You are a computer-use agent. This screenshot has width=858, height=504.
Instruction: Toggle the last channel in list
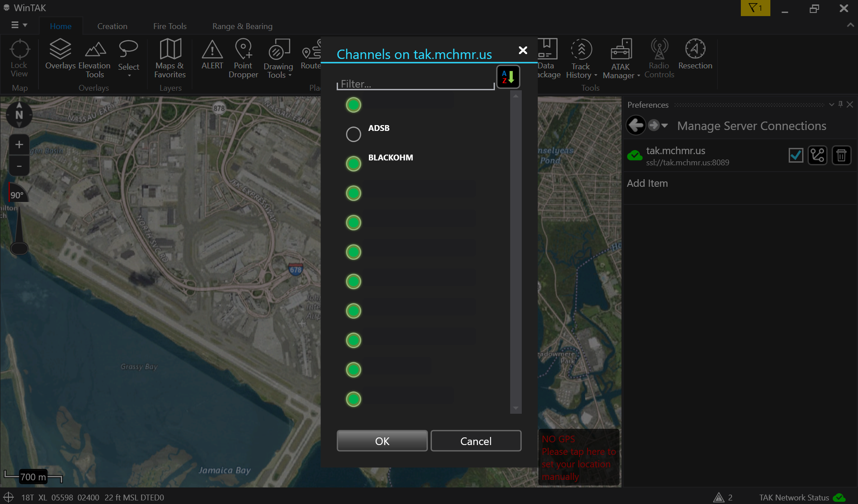tap(353, 399)
